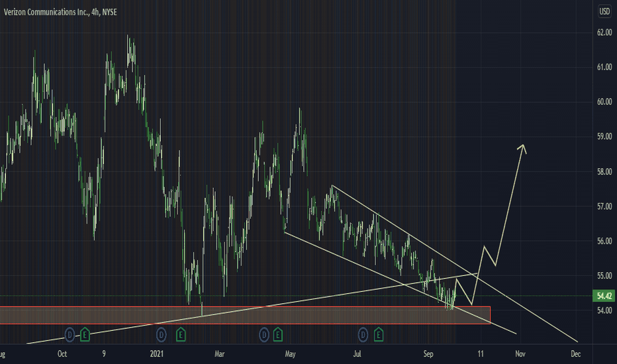Click the May label on time axis
Image resolution: width=617 pixels, height=364 pixels.
[290, 354]
